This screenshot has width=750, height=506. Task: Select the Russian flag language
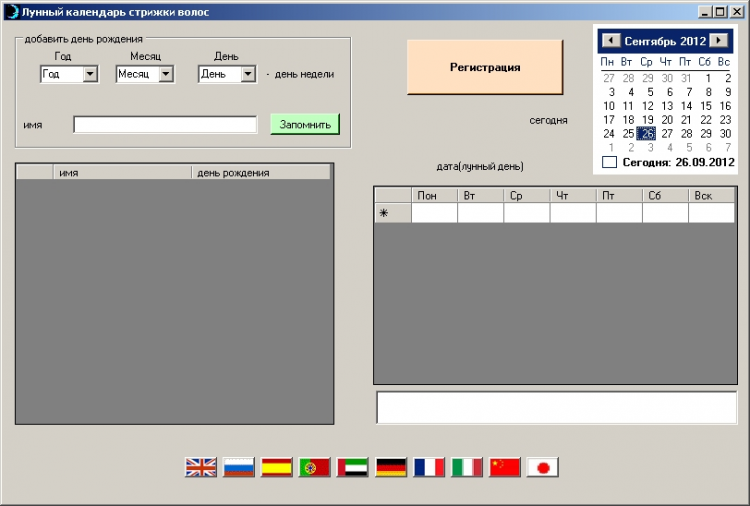[239, 467]
